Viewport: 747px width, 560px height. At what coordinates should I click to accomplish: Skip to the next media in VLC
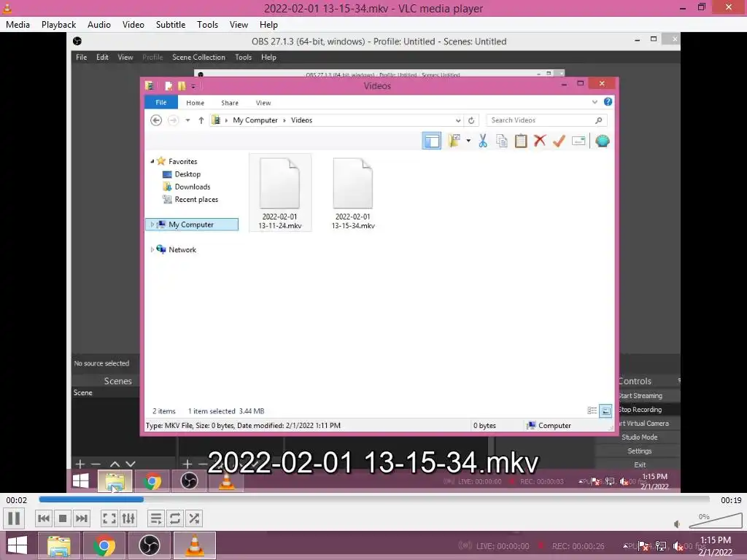pyautogui.click(x=82, y=518)
